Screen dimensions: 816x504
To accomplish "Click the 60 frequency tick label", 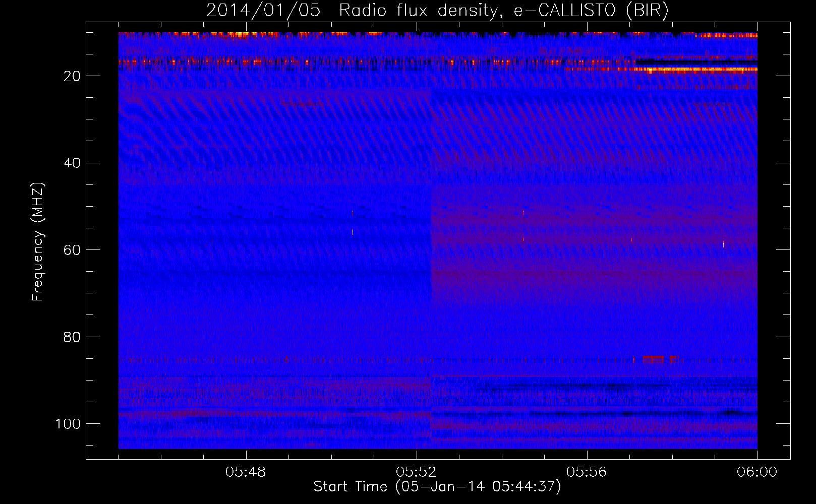I will pyautogui.click(x=73, y=250).
